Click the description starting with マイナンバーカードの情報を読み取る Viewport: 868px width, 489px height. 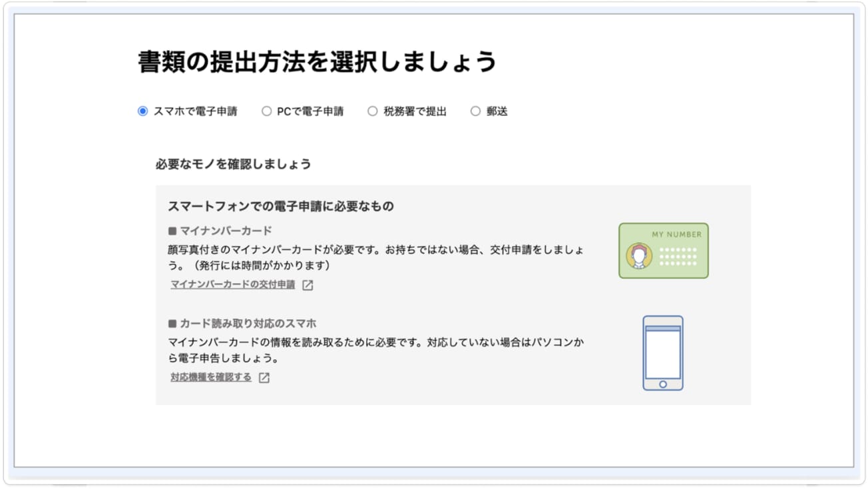(x=377, y=350)
